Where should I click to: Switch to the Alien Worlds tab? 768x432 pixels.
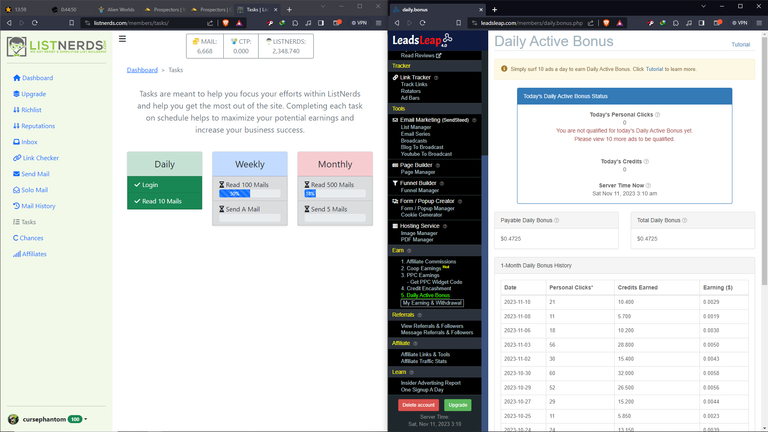coord(116,9)
